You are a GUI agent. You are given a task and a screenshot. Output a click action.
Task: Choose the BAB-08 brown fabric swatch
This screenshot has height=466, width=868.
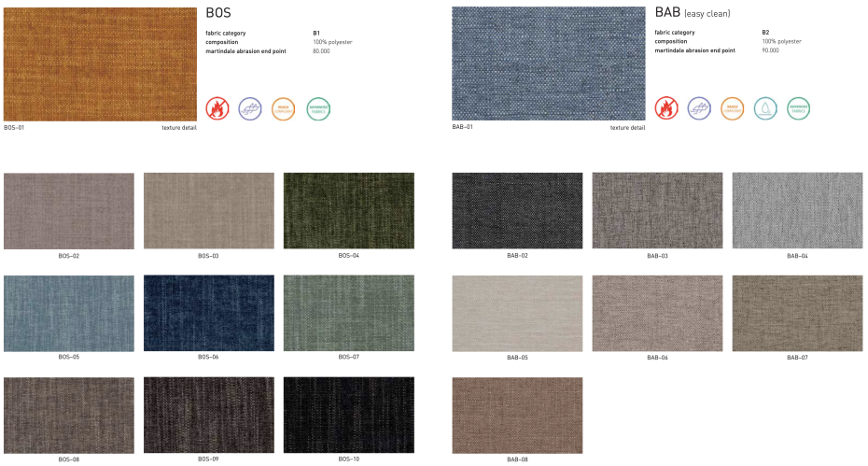click(x=517, y=415)
